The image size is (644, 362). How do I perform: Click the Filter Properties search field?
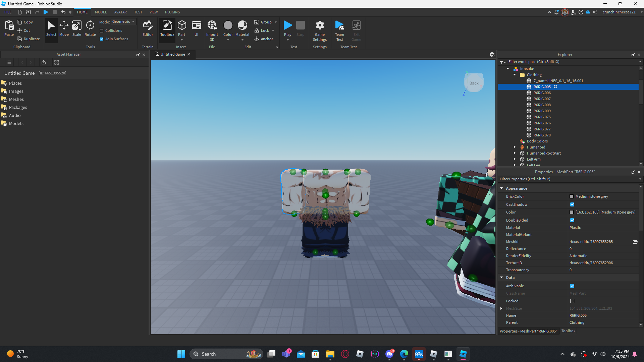pyautogui.click(x=567, y=179)
